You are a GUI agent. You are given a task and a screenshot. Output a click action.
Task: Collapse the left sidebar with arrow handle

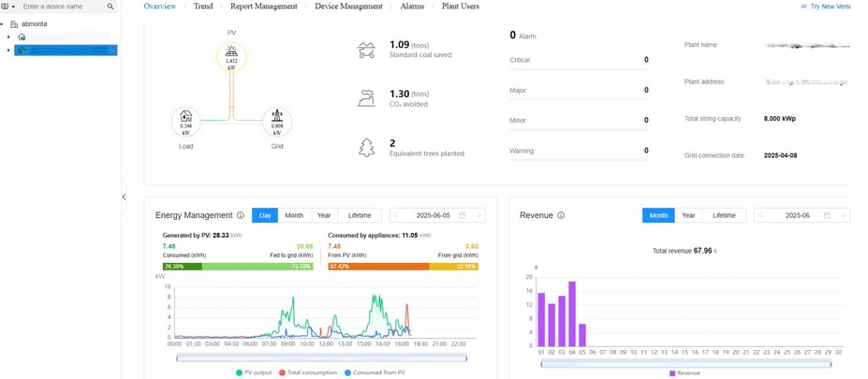click(x=124, y=197)
